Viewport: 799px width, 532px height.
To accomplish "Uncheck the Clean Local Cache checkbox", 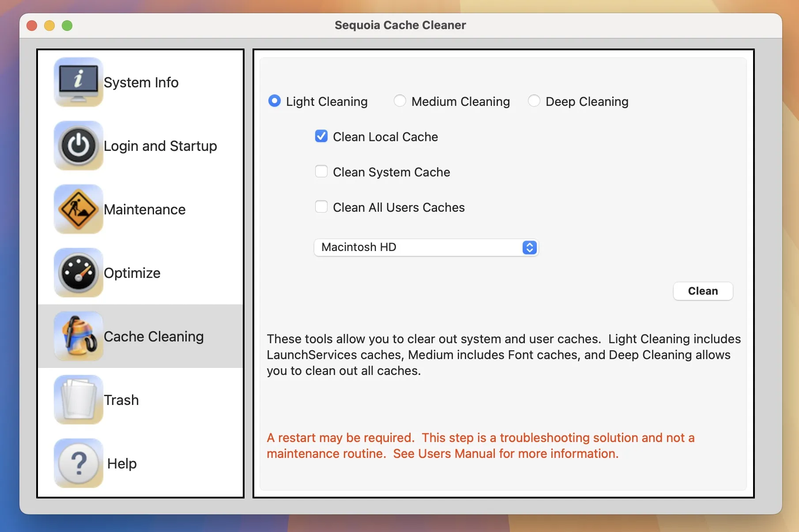I will (x=321, y=136).
